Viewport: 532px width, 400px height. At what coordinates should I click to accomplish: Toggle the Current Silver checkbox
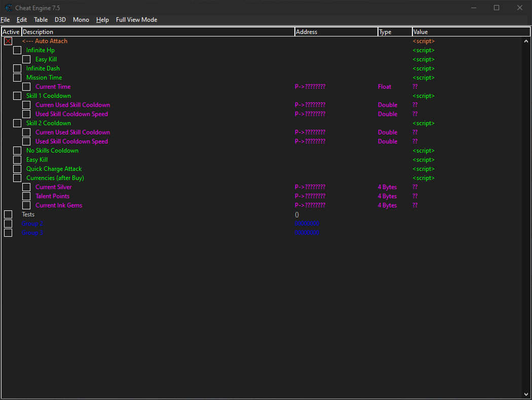(26, 187)
